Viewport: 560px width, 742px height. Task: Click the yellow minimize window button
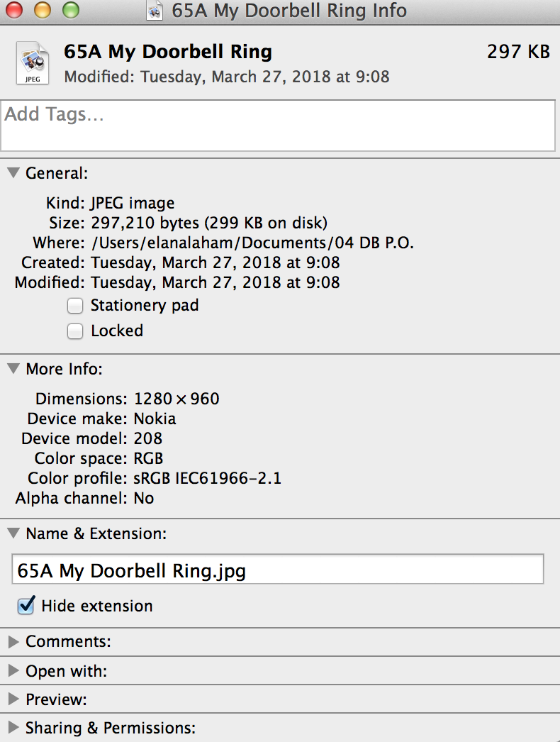tap(42, 10)
